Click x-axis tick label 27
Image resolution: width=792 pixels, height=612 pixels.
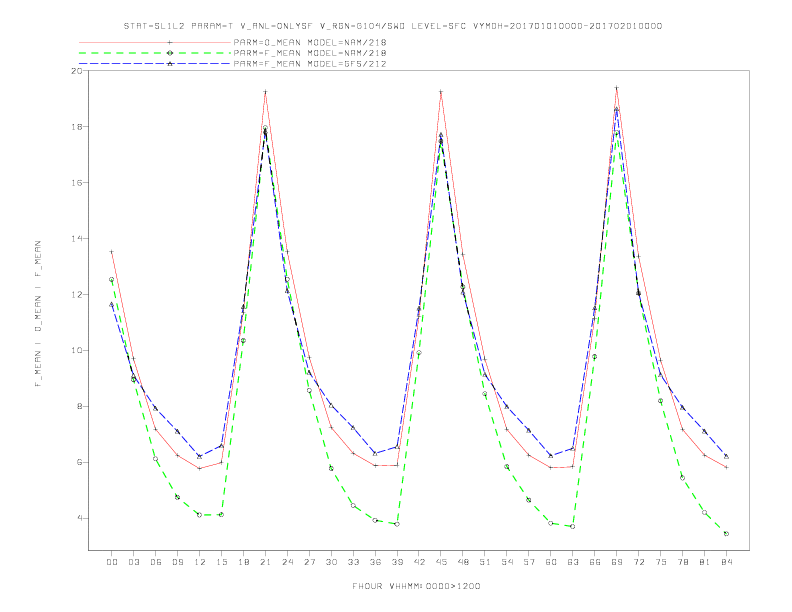[x=310, y=562]
